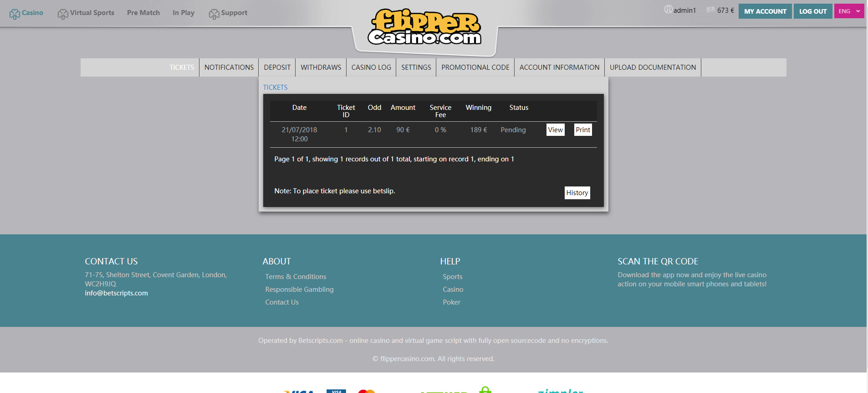Open ticket History

tap(577, 193)
